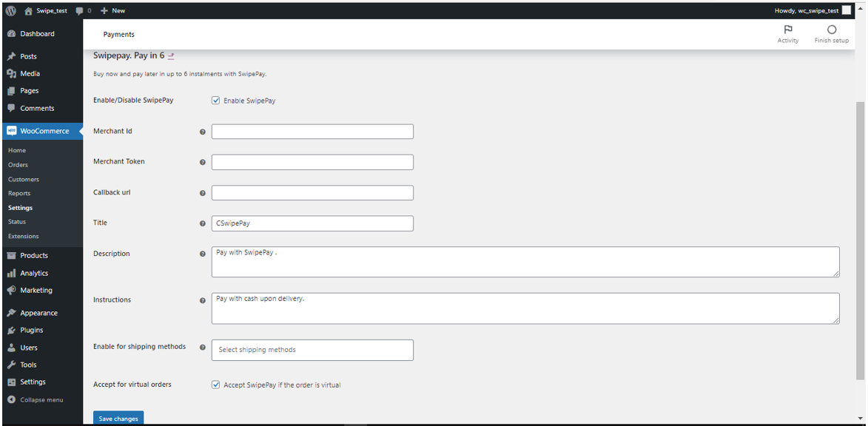868x426 pixels.
Task: Add new content via the + New item
Action: point(113,10)
